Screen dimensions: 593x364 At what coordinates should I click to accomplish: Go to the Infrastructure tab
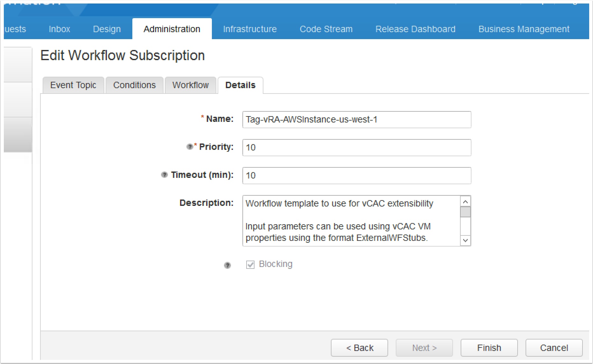pos(250,29)
